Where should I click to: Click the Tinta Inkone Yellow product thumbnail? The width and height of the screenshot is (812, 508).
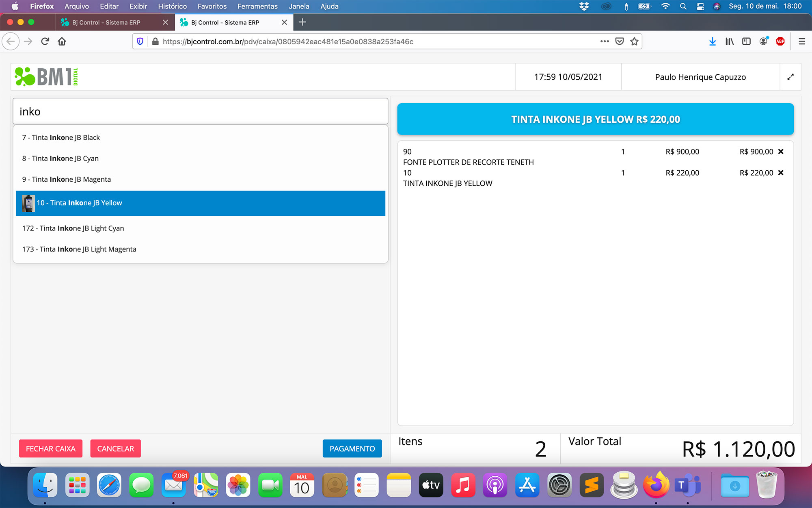click(x=28, y=203)
